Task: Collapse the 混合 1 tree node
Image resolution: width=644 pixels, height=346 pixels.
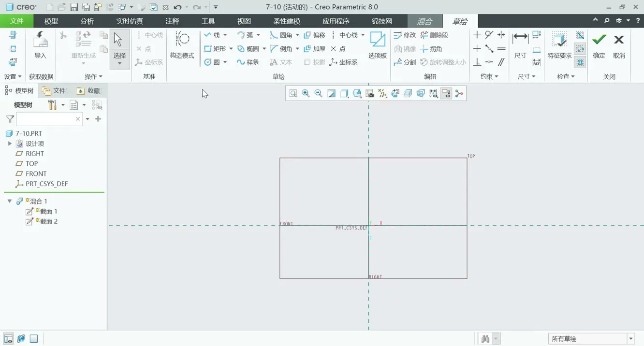Action: coord(10,201)
